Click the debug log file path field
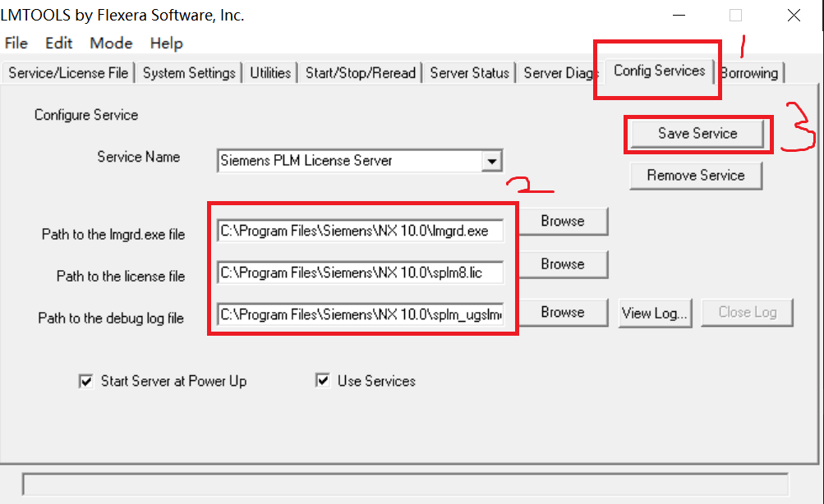 pyautogui.click(x=360, y=314)
